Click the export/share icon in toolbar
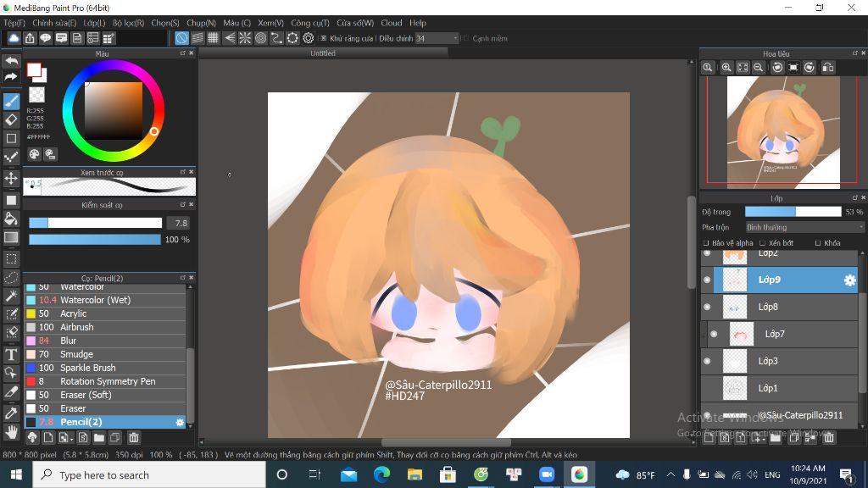868x488 pixels. point(30,38)
